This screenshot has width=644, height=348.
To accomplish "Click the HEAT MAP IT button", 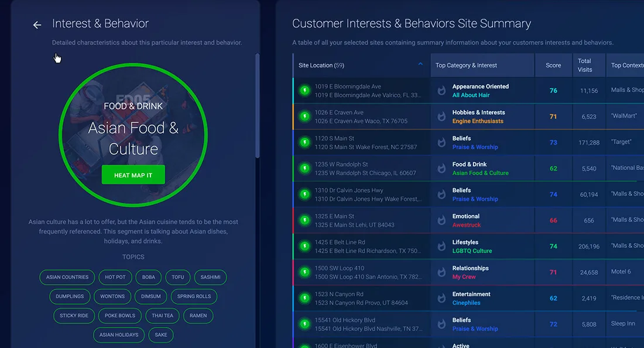I will point(133,175).
